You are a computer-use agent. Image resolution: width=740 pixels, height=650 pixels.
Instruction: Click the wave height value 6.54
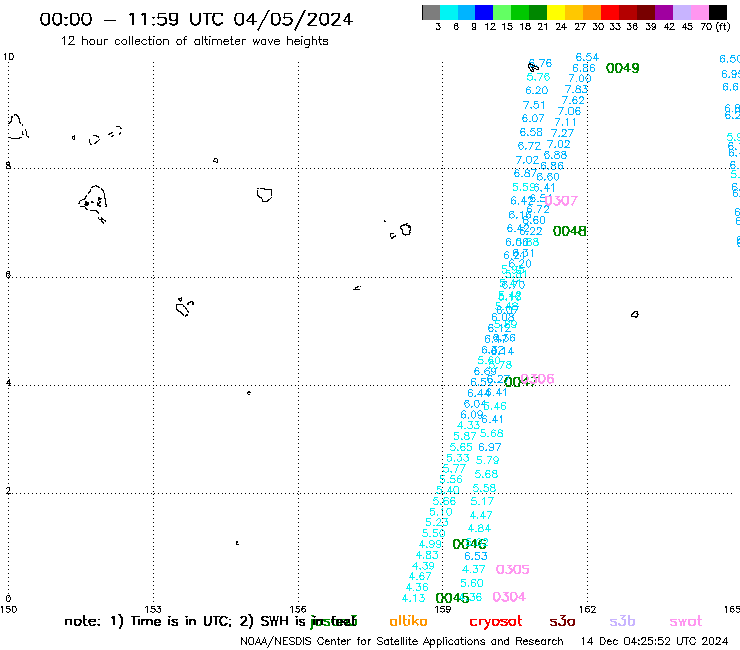pyautogui.click(x=588, y=57)
